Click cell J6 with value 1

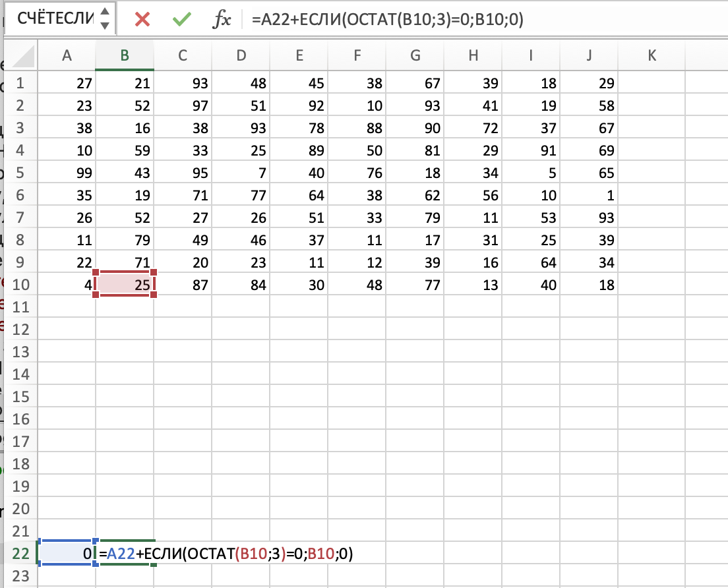pyautogui.click(x=589, y=196)
